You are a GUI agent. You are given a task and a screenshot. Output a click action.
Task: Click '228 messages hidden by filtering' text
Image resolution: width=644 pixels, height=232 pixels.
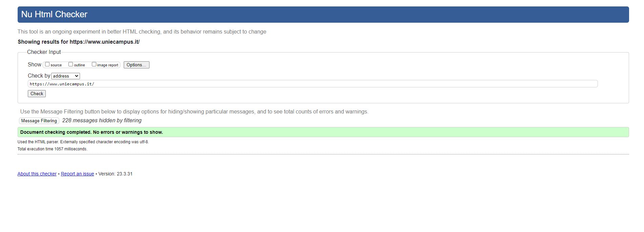[102, 121]
